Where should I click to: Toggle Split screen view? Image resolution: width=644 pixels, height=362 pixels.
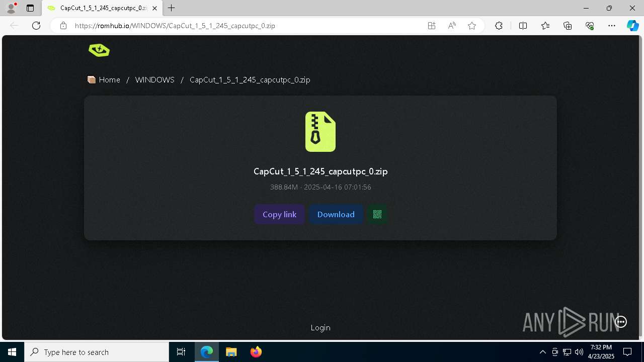(523, 26)
